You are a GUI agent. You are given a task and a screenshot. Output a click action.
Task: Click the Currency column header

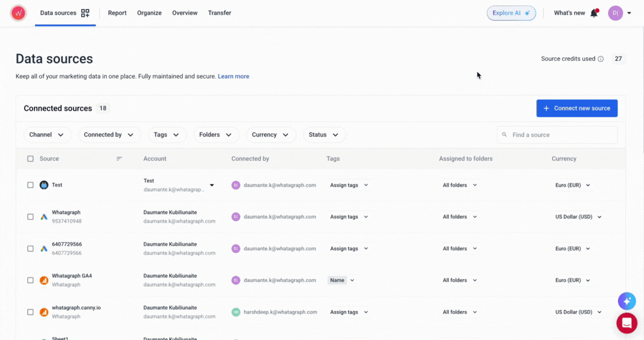[564, 159]
